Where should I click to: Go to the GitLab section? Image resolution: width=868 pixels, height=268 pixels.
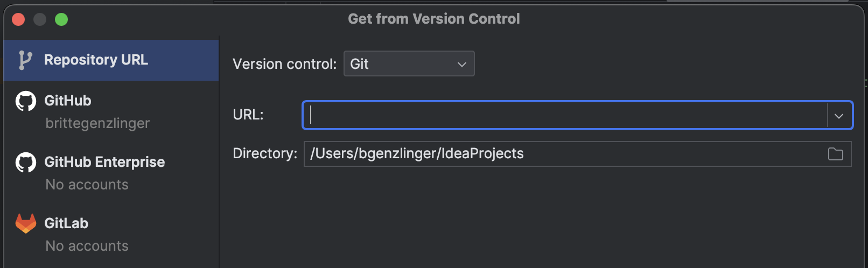point(66,223)
